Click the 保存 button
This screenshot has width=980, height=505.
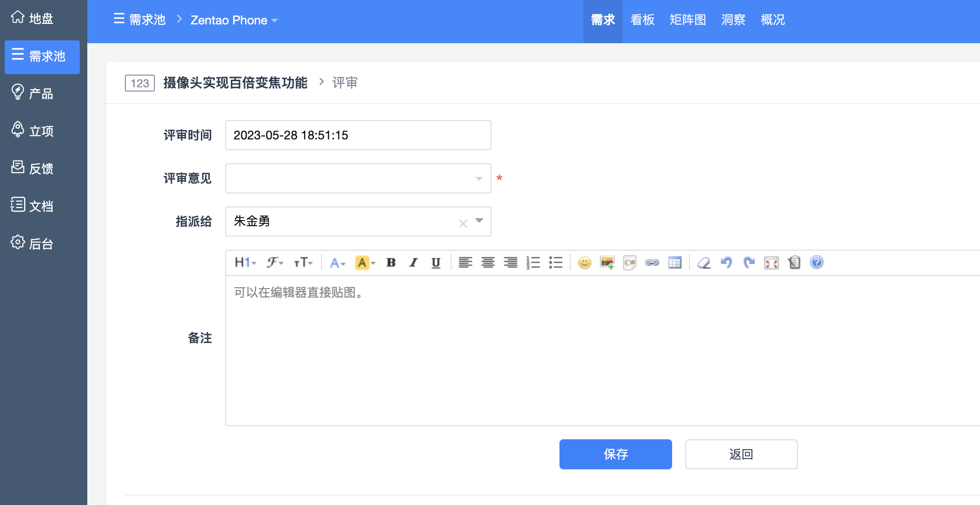click(615, 454)
